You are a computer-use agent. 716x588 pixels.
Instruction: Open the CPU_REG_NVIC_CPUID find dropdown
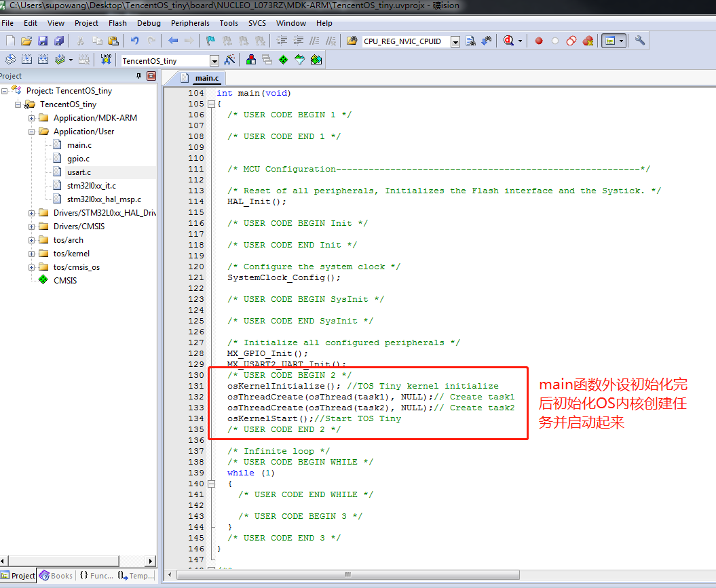pyautogui.click(x=455, y=42)
